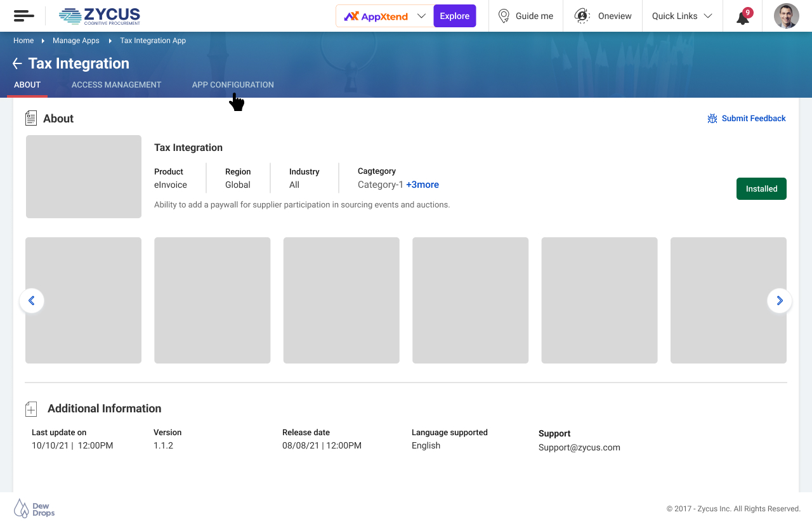The height and width of the screenshot is (524, 812).
Task: Expand the Quick Links dropdown
Action: tap(682, 16)
